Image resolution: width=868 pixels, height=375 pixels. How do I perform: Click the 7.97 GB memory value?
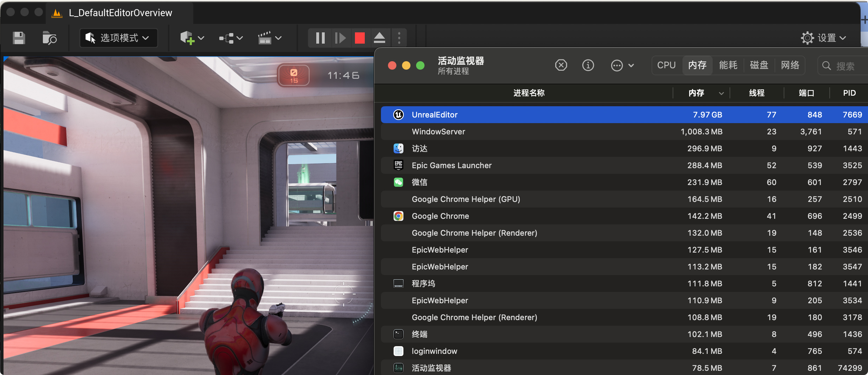coord(707,115)
